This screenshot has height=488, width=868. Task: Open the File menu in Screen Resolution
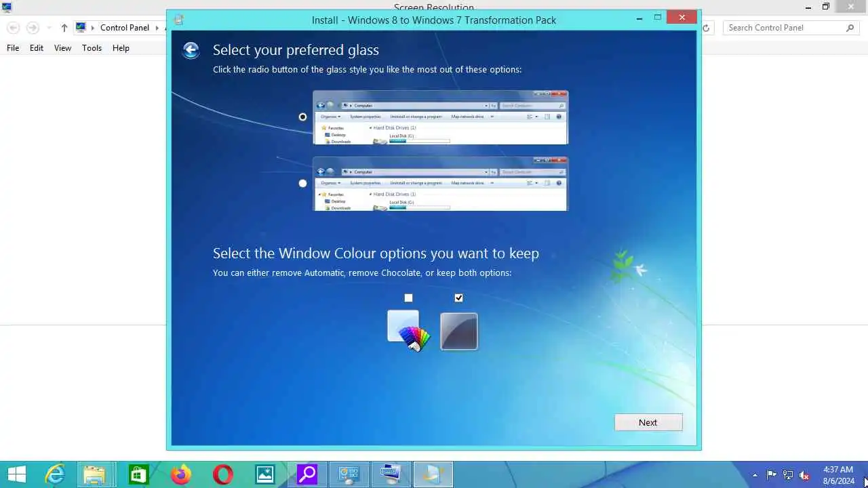[13, 48]
